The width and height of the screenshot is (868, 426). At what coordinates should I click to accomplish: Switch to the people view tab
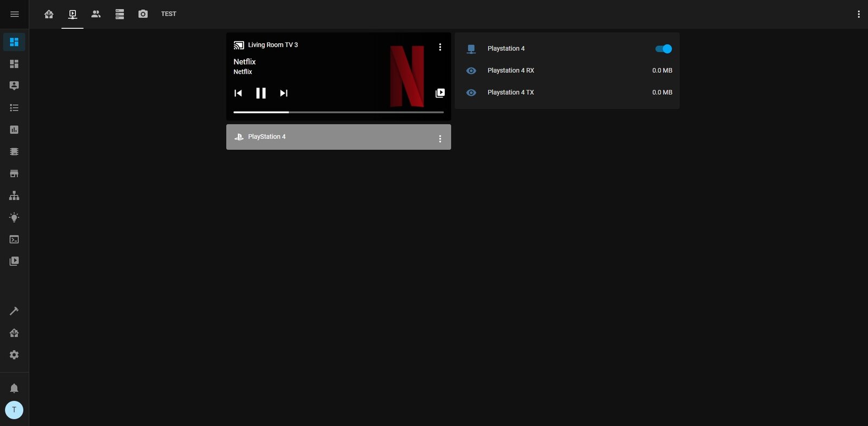(x=96, y=14)
